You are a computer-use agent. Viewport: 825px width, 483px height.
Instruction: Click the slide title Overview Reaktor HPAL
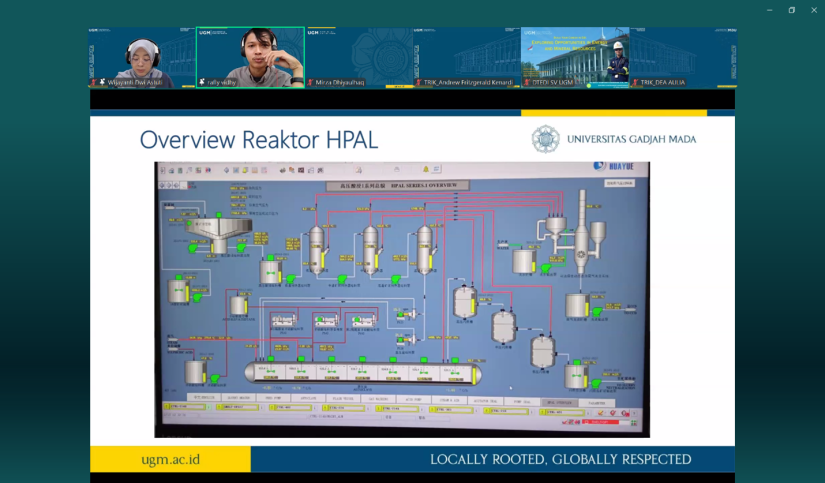[259, 140]
